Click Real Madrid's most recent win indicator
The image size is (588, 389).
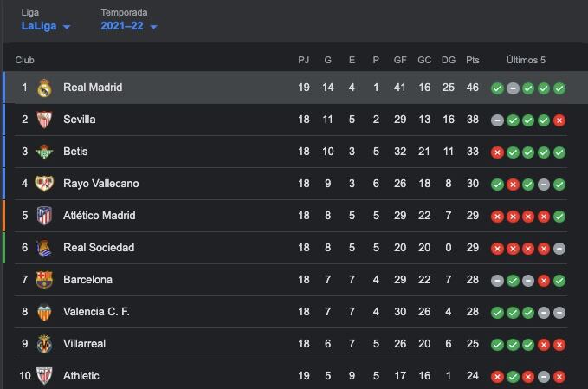pyautogui.click(x=559, y=88)
